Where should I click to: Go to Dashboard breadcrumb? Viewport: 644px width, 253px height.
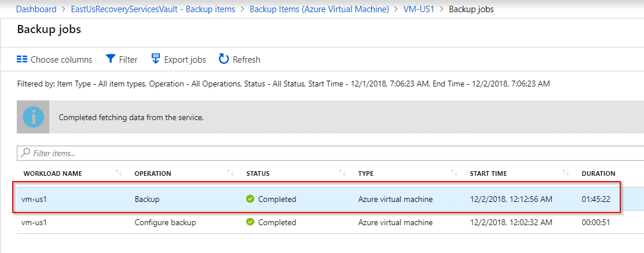(36, 9)
